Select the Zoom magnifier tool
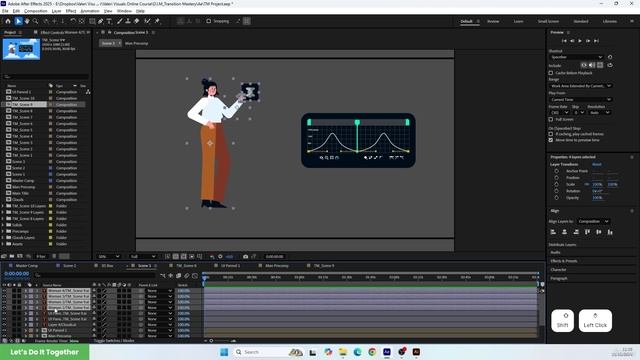The image size is (640, 360). [x=36, y=21]
